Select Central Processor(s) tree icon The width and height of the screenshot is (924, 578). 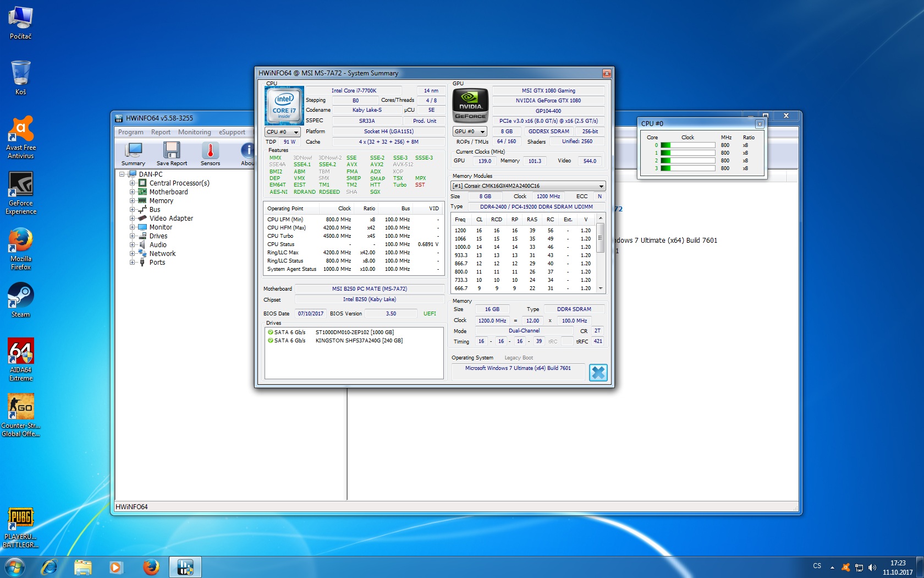(142, 183)
